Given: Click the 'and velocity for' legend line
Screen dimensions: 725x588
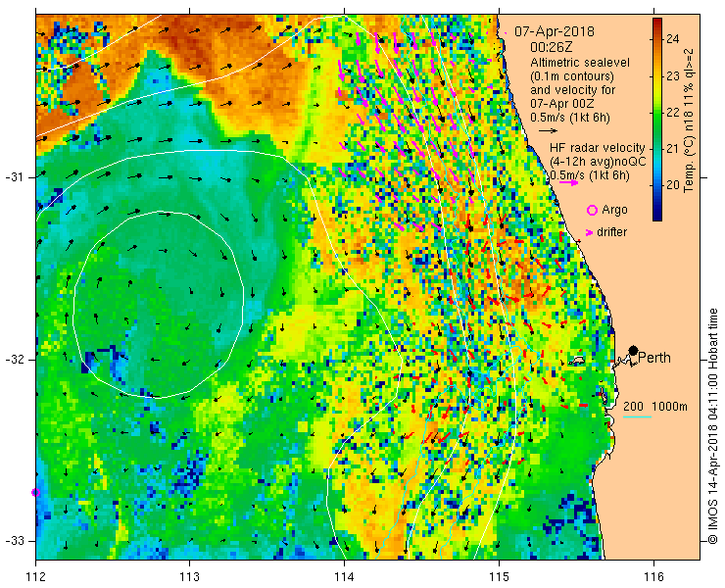Looking at the screenshot, I should coord(573,90).
